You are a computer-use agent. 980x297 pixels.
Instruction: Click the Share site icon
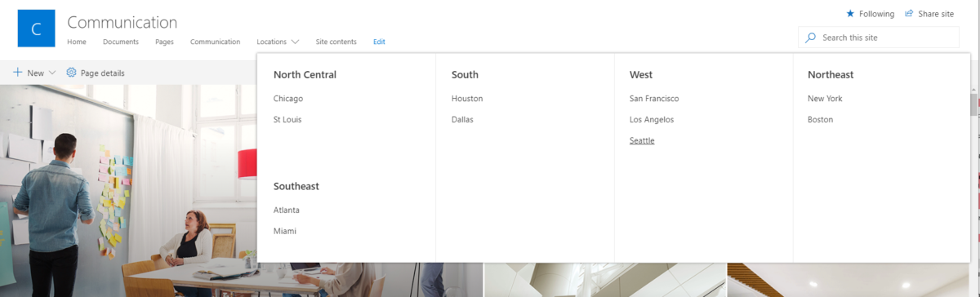[908, 14]
